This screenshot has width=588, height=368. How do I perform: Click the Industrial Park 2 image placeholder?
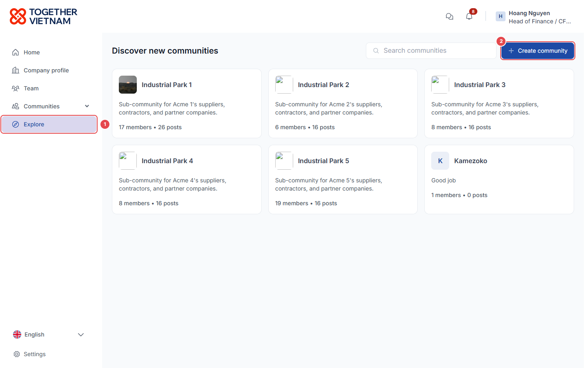pyautogui.click(x=284, y=85)
